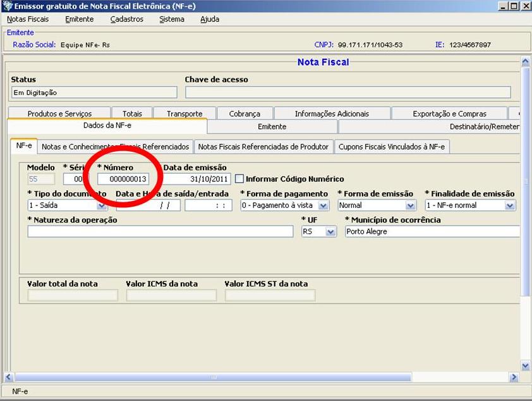The image size is (532, 402).
Task: Open the Exportação e Compras tab
Action: pos(450,113)
